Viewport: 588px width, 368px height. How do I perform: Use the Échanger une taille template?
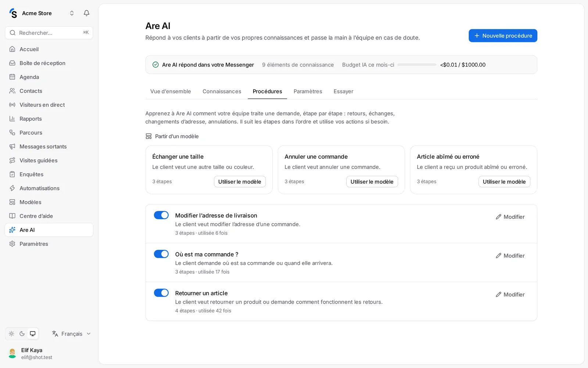click(240, 182)
